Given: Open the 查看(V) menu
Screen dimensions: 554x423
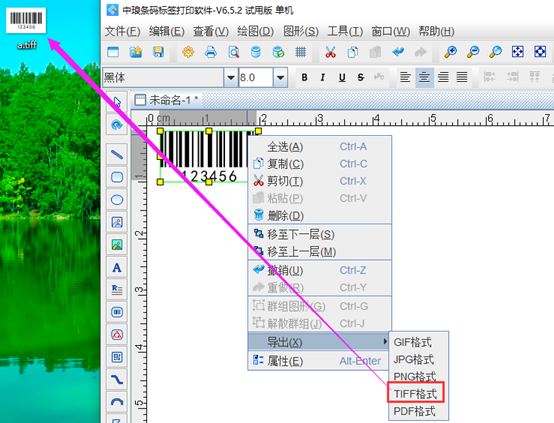Looking at the screenshot, I should tap(211, 31).
